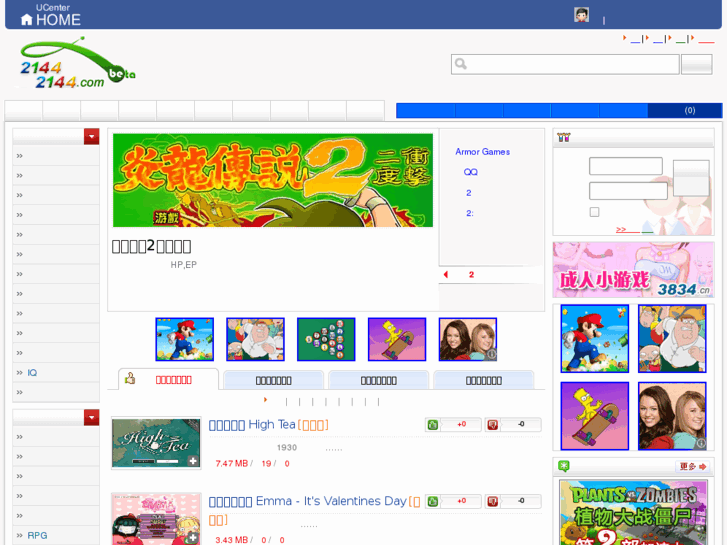Screen dimensions: 727x545
Task: Focus the password field in the login panel
Action: coord(628,191)
